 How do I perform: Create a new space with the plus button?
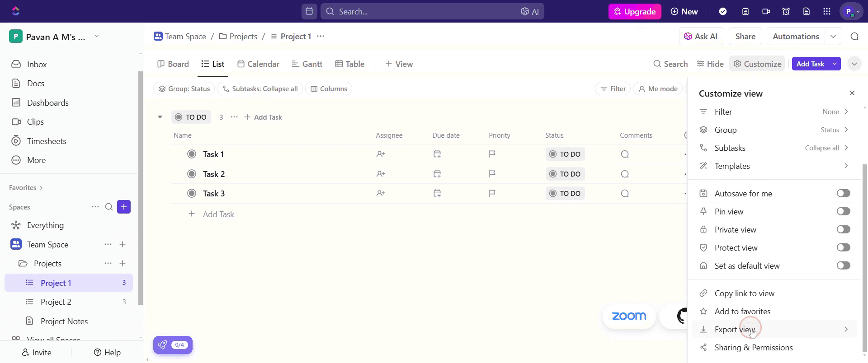pyautogui.click(x=124, y=207)
